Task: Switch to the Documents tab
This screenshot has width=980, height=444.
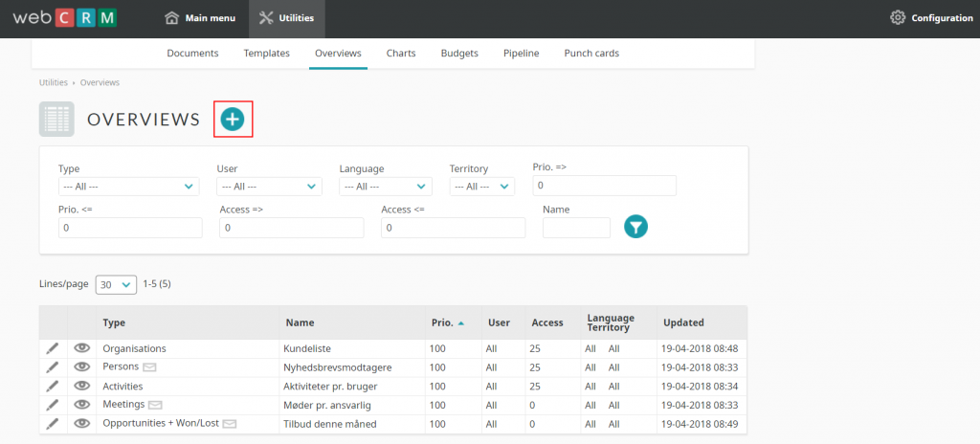Action: coord(192,54)
